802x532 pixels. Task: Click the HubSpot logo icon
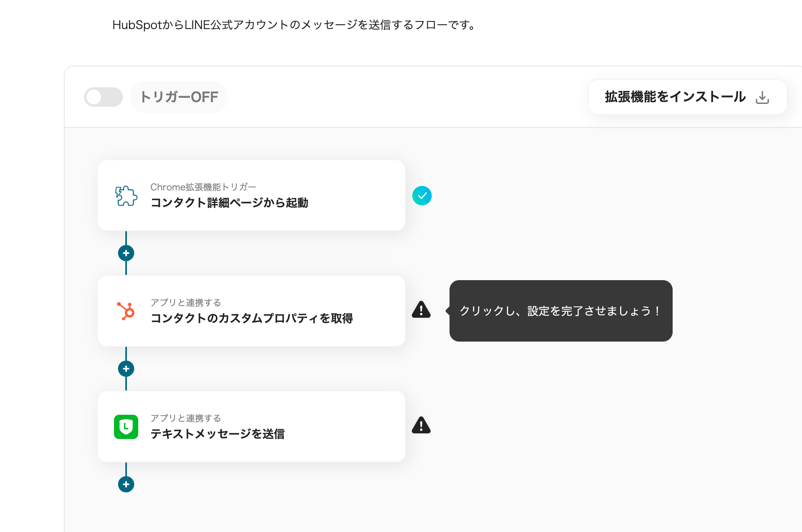(x=126, y=311)
